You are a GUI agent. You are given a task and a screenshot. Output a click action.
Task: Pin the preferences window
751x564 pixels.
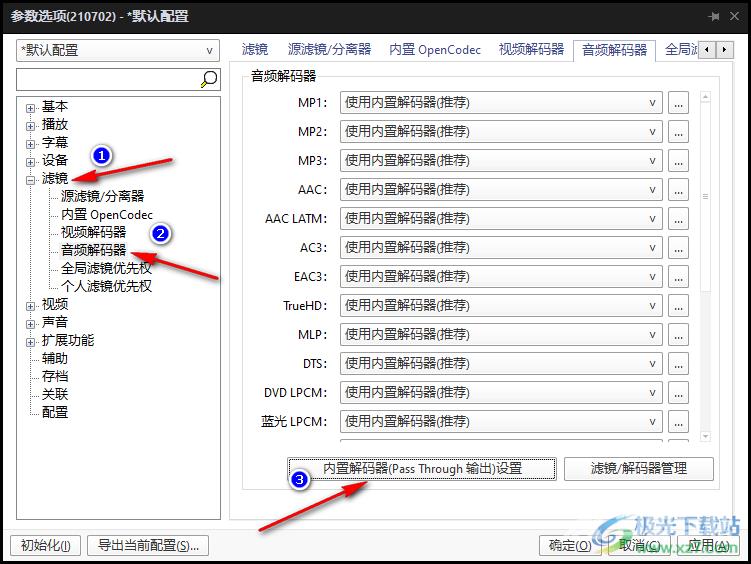714,16
